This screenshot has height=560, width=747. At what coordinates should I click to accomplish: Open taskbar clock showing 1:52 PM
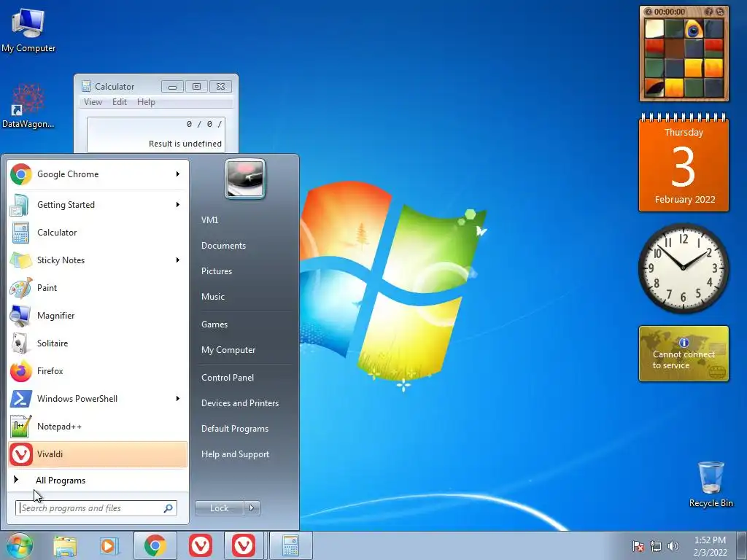[710, 546]
